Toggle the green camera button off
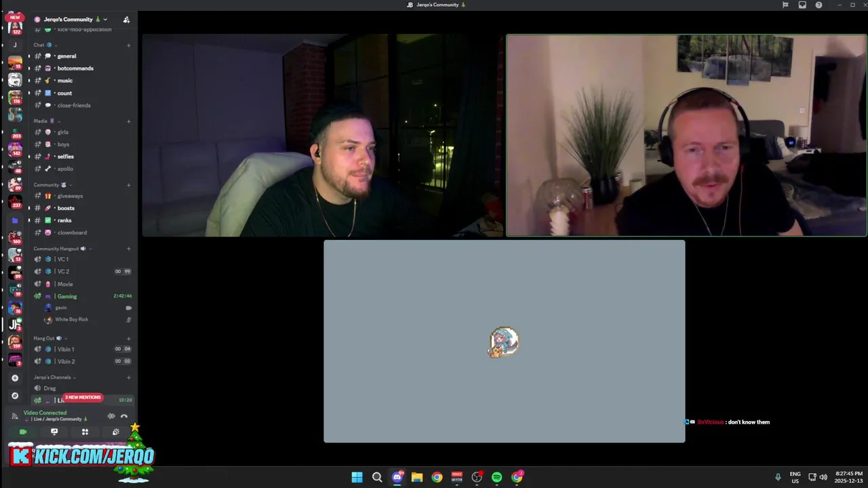The height and width of the screenshot is (488, 868). [x=23, y=432]
